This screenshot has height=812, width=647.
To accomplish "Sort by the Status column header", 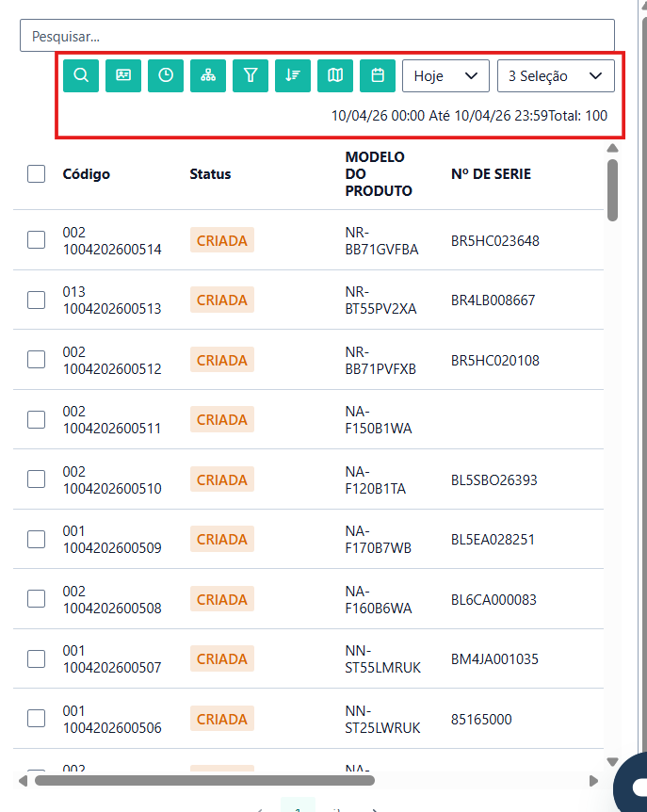I will coord(210,174).
